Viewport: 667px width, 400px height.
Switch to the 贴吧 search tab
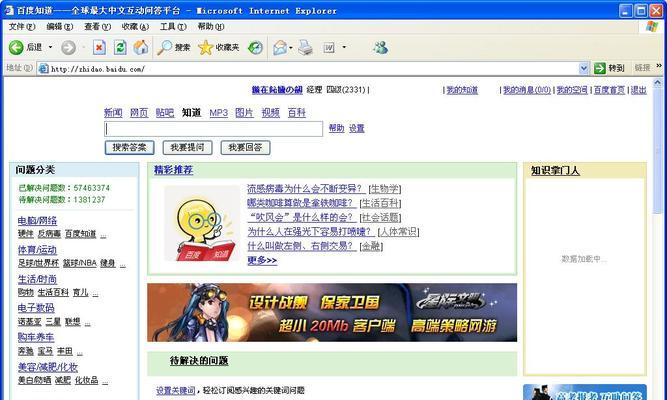tap(165, 113)
